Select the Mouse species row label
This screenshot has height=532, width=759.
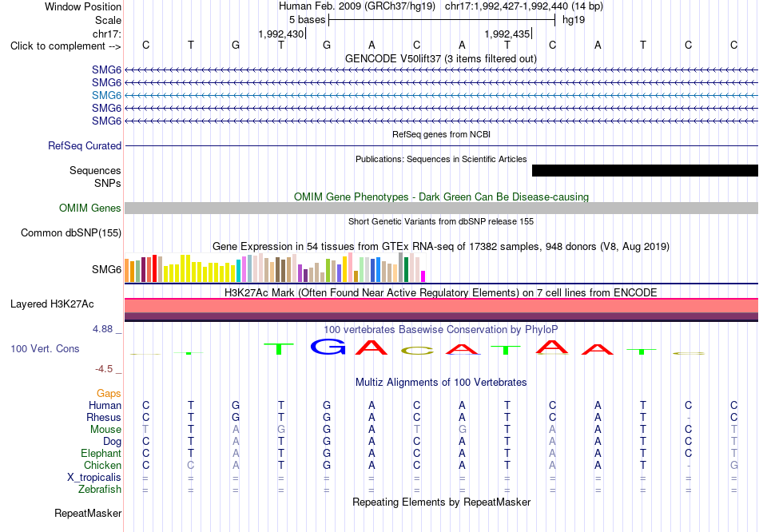(106, 430)
